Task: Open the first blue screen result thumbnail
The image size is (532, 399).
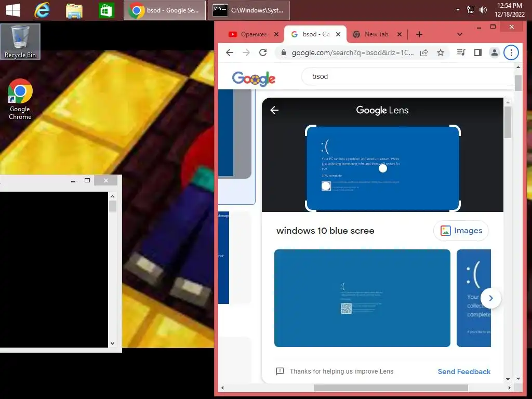Action: 362,298
